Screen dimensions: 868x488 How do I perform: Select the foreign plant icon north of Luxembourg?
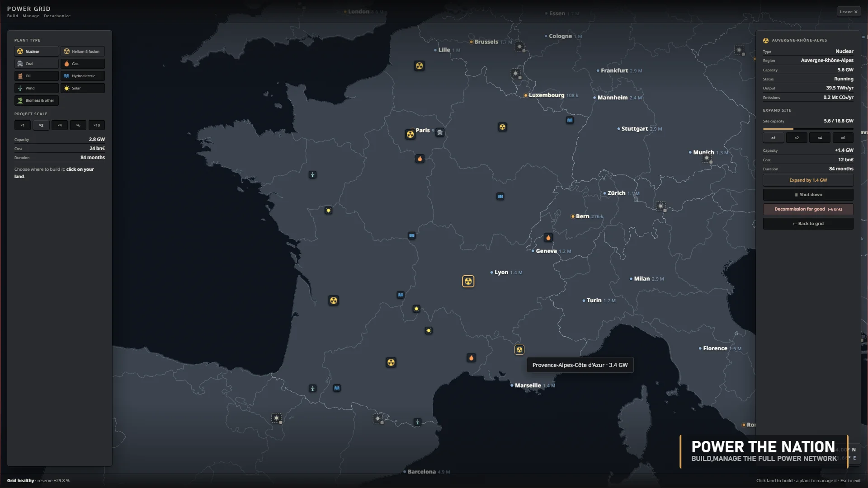(x=515, y=73)
